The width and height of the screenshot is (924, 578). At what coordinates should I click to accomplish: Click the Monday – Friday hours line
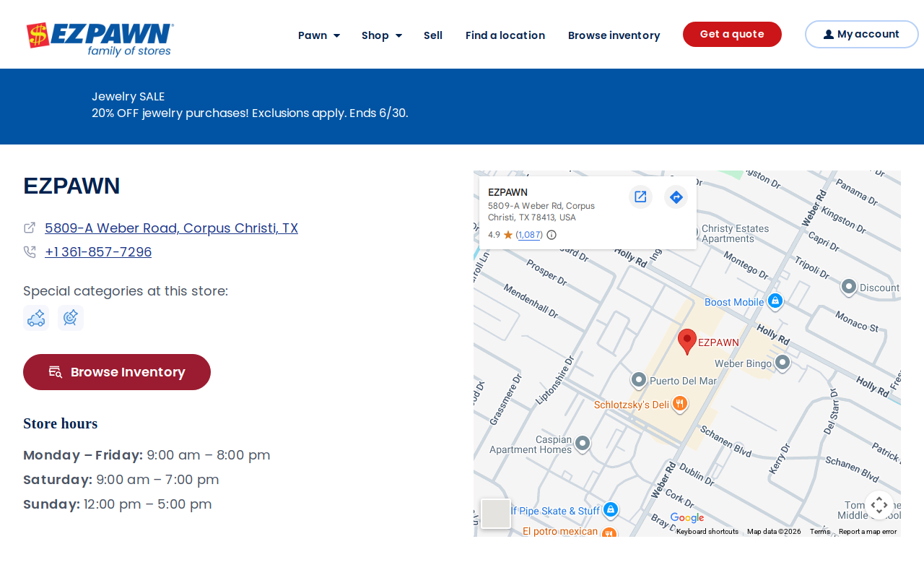pyautogui.click(x=147, y=455)
